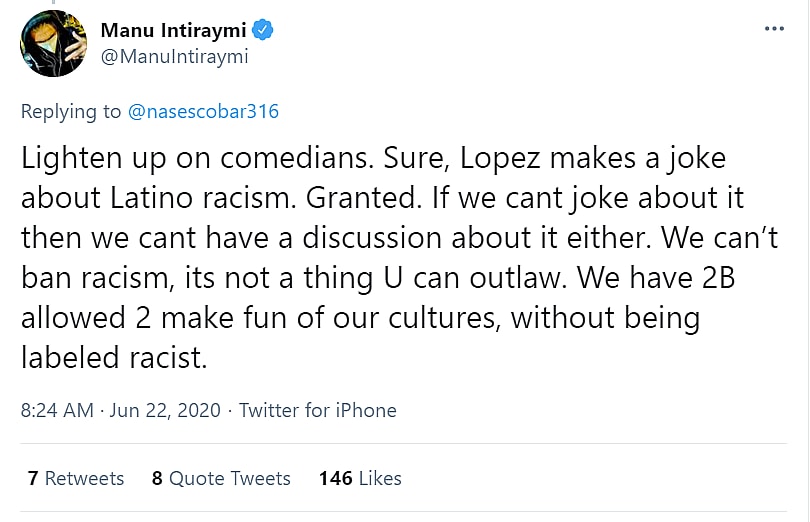Show the 8 Quote Tweets list

(221, 479)
